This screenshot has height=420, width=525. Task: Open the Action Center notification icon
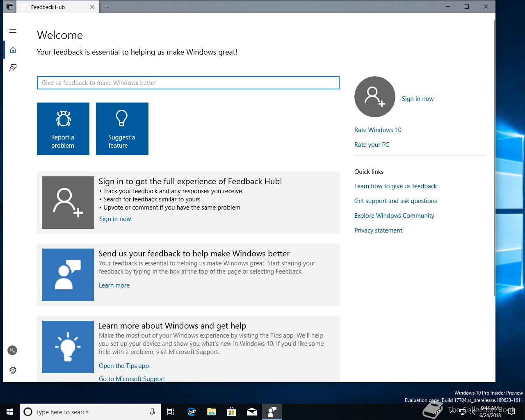pos(511,412)
